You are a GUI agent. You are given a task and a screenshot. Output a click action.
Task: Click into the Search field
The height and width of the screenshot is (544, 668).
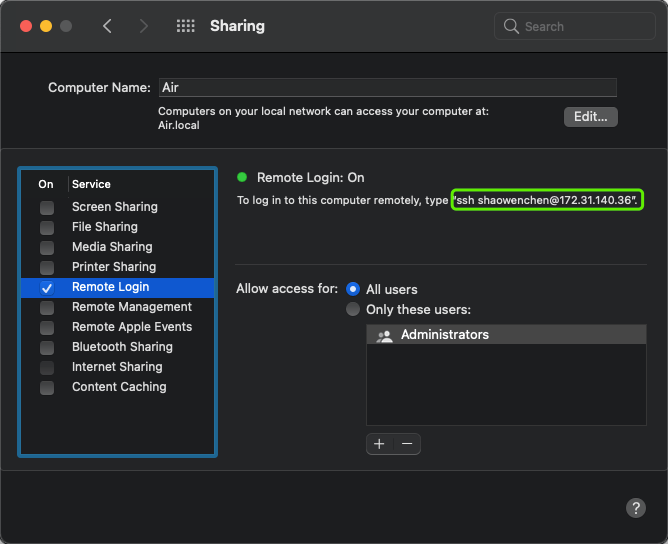pyautogui.click(x=574, y=26)
